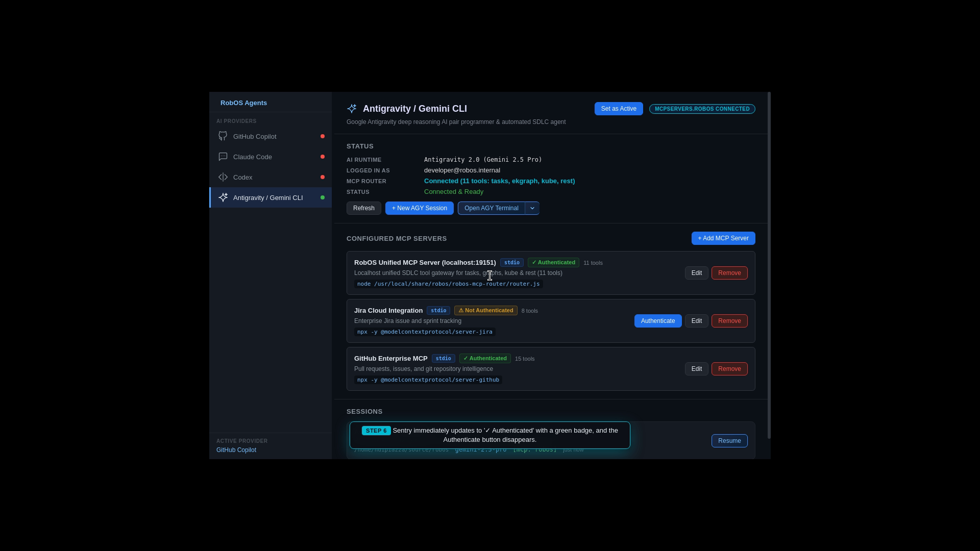This screenshot has height=551, width=980.
Task: Click the Authenticated badge on RobOS Unified server
Action: coord(553,263)
